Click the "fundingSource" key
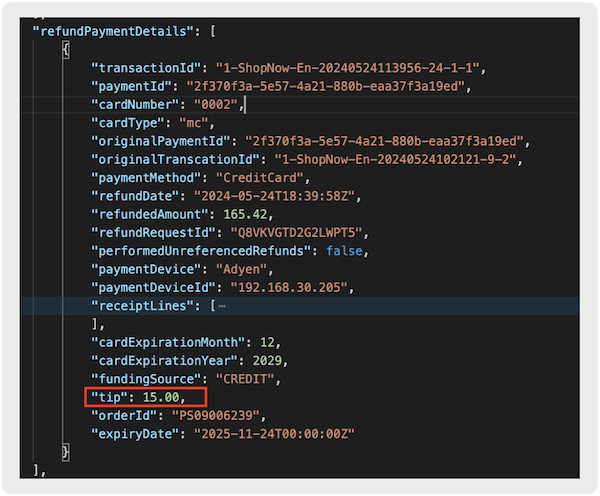The width and height of the screenshot is (600, 496). 146,379
